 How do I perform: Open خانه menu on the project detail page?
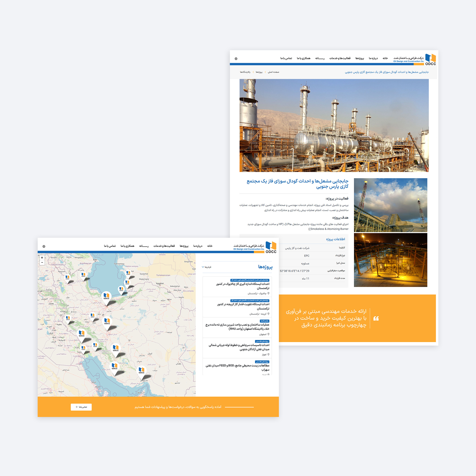coord(385,58)
